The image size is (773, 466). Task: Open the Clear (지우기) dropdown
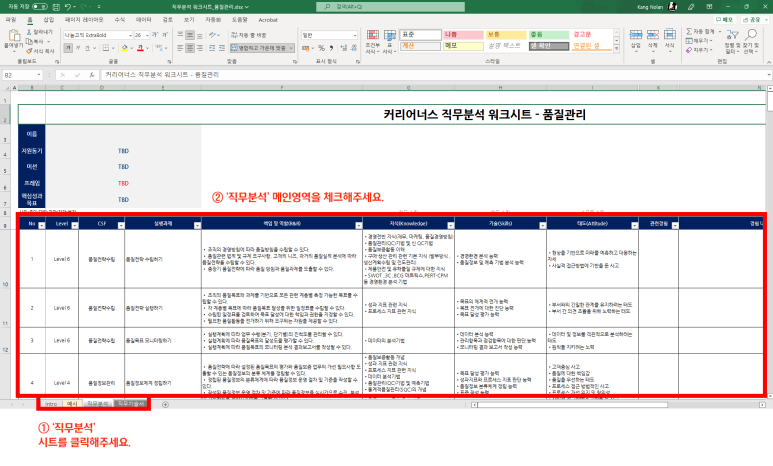[699, 50]
